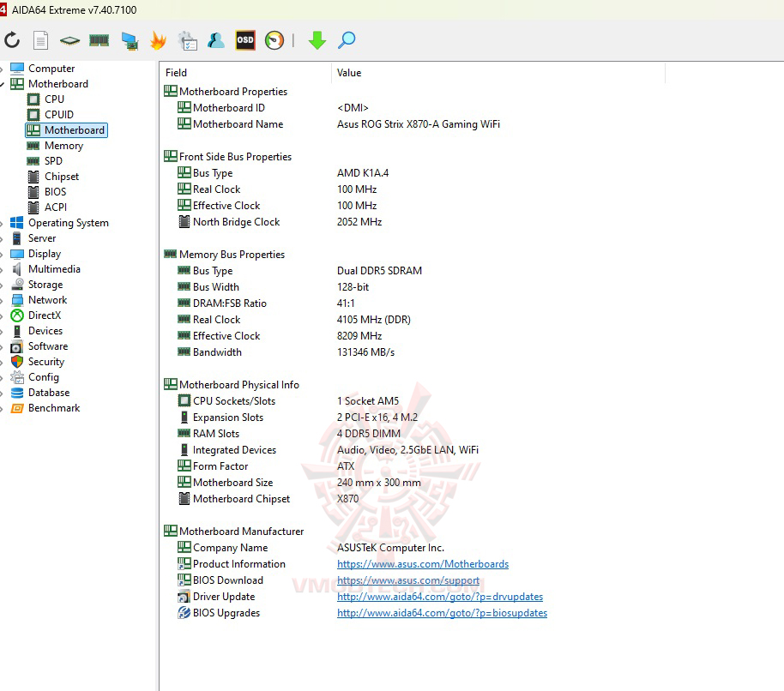Expand the Security tree node
Image resolution: width=784 pixels, height=691 pixels.
(2, 363)
